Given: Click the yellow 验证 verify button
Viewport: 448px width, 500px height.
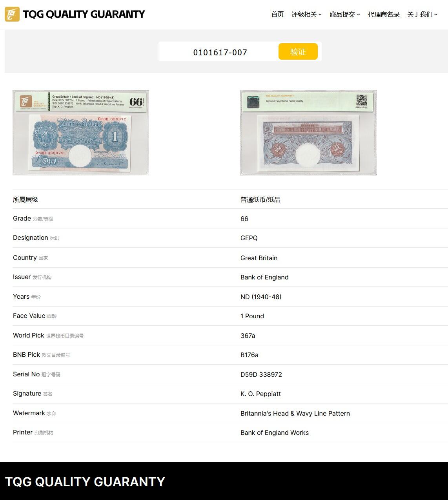Looking at the screenshot, I should (x=298, y=51).
